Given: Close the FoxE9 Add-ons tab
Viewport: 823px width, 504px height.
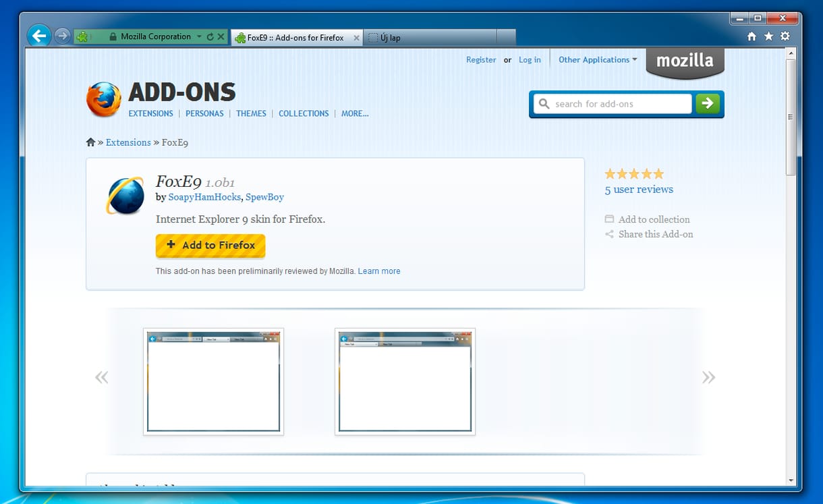Looking at the screenshot, I should click(357, 38).
